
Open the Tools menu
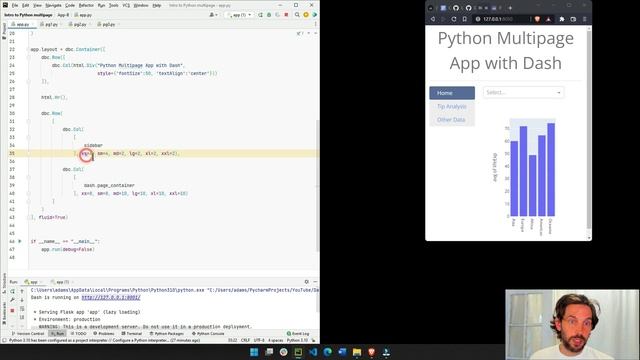[x=113, y=5]
